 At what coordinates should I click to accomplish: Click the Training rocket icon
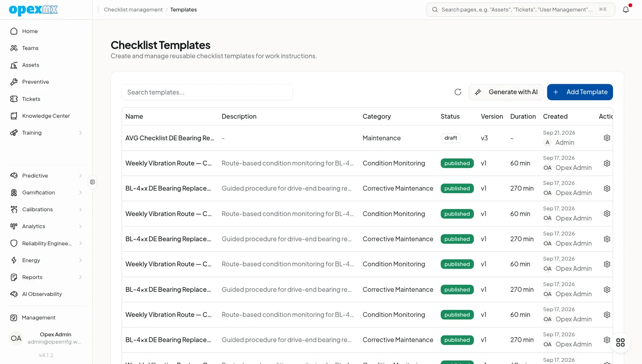point(14,133)
